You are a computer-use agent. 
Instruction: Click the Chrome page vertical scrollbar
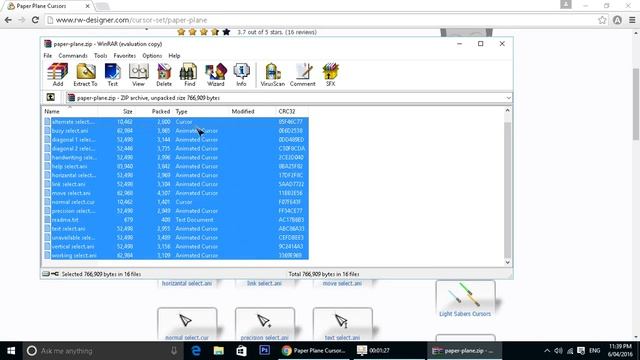tap(636, 104)
